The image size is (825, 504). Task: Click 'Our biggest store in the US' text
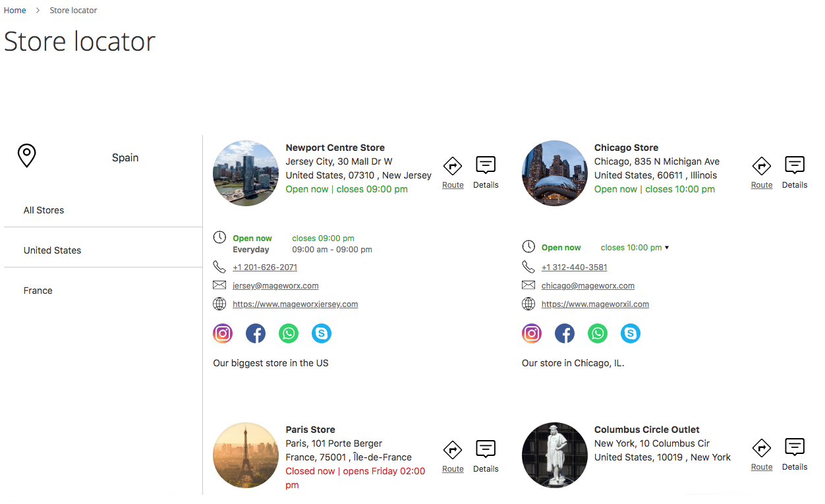pos(270,363)
